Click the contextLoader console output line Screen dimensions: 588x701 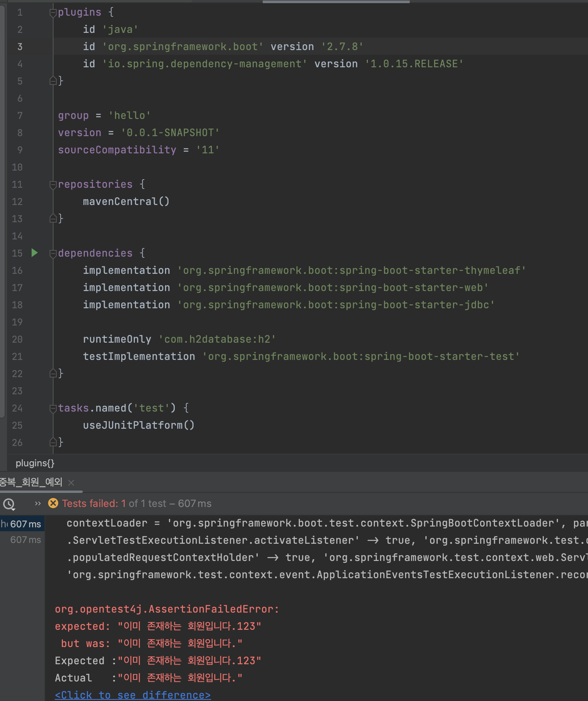(327, 523)
